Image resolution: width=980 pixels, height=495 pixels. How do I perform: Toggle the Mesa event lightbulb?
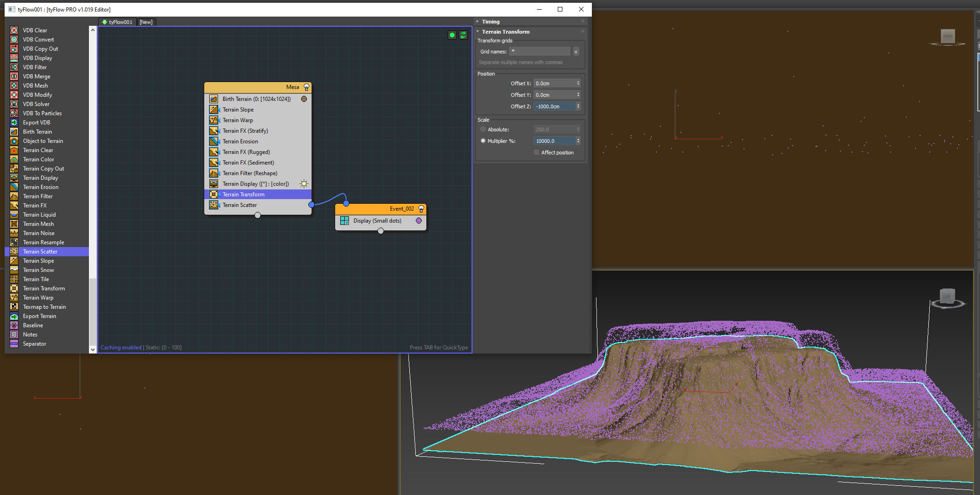point(307,87)
